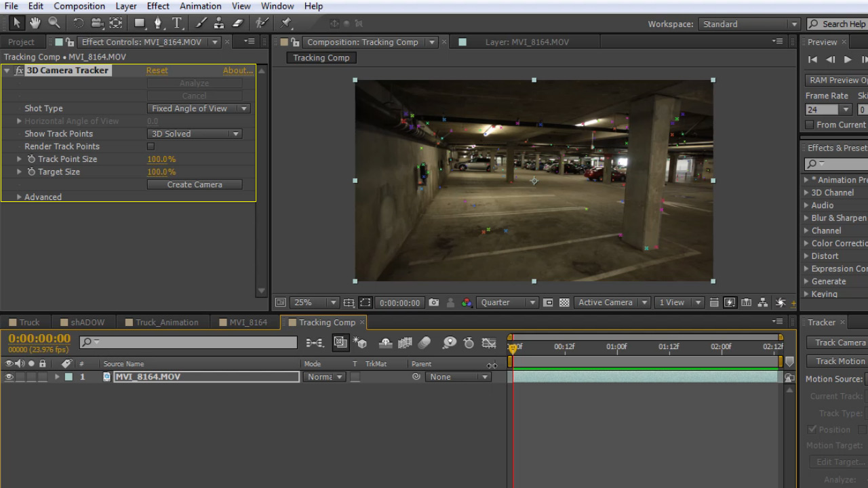Select the Clone Stamp tool
868x488 pixels.
pos(218,23)
